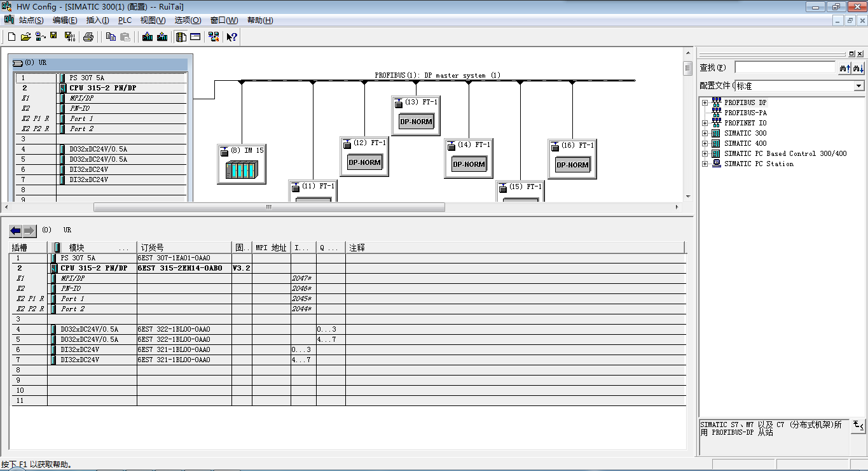Expand the SIMATIC PC Station node
Screen dimensions: 868x471
click(x=705, y=164)
